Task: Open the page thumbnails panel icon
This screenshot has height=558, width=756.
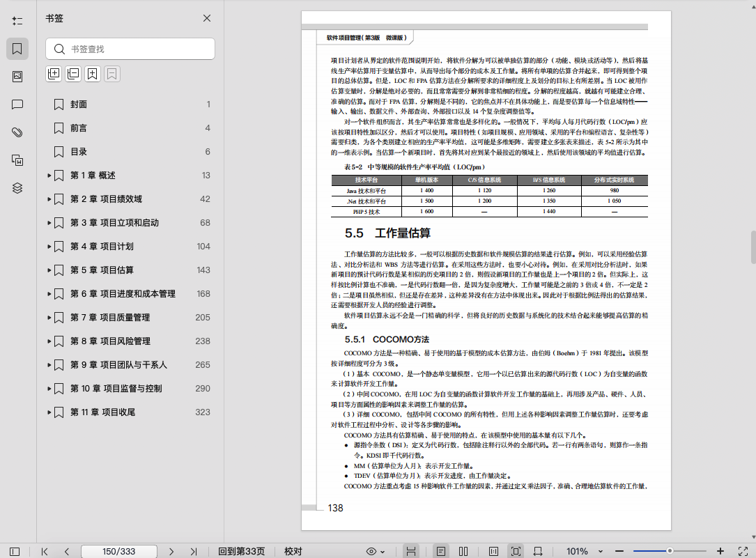Action: tap(17, 77)
